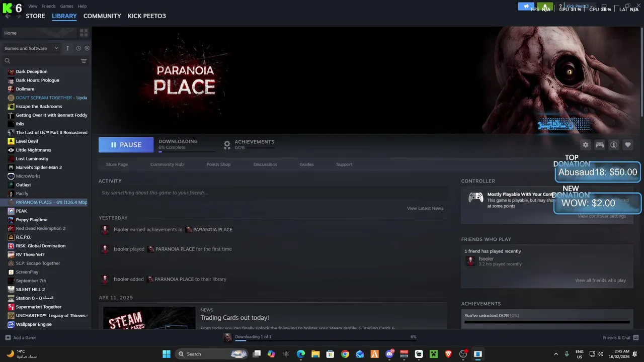Navigate forward with arrow button
Viewport: 644px width, 362px height.
pos(18,16)
